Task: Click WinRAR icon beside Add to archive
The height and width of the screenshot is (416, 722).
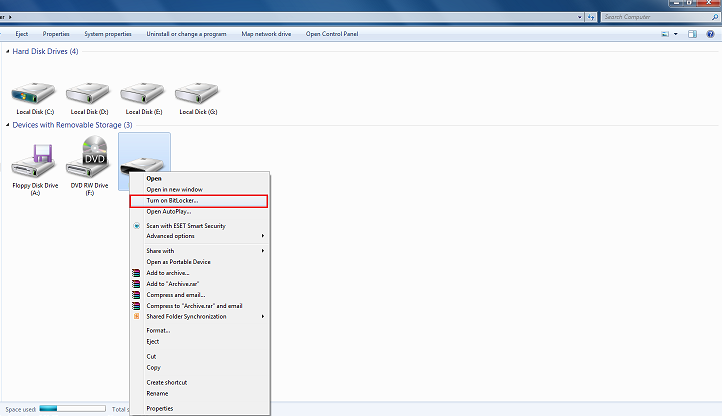Action: pyautogui.click(x=136, y=273)
